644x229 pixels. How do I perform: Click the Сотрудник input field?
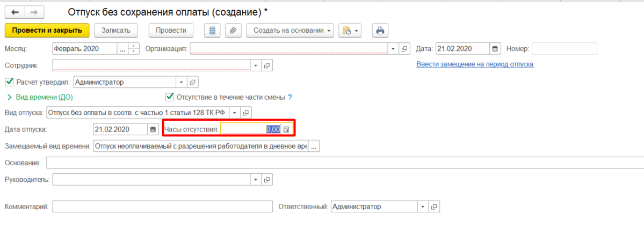[x=151, y=65]
